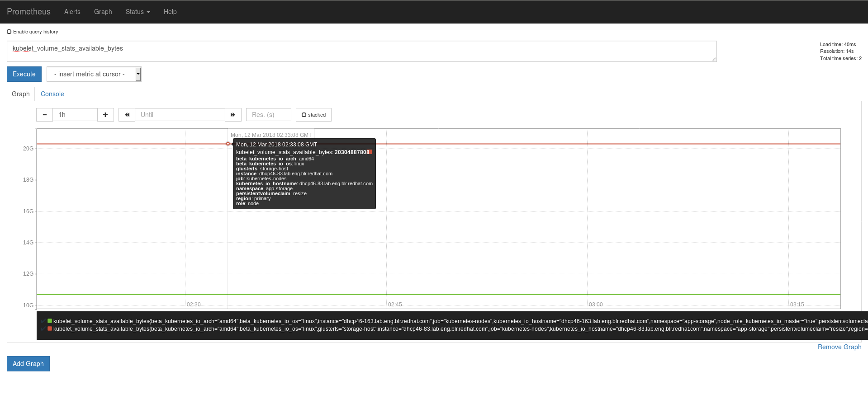The width and height of the screenshot is (868, 394).
Task: Focus the Res. (s) input
Action: pos(269,115)
